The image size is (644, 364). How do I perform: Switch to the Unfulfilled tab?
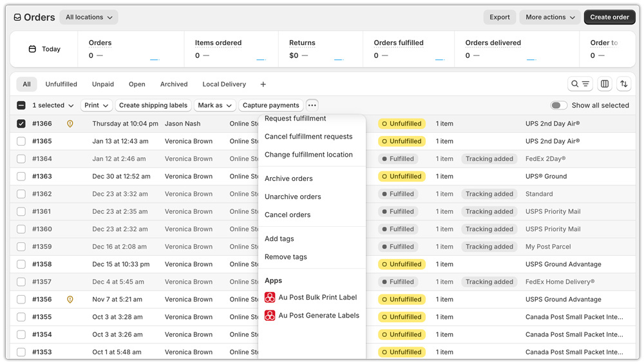(61, 84)
